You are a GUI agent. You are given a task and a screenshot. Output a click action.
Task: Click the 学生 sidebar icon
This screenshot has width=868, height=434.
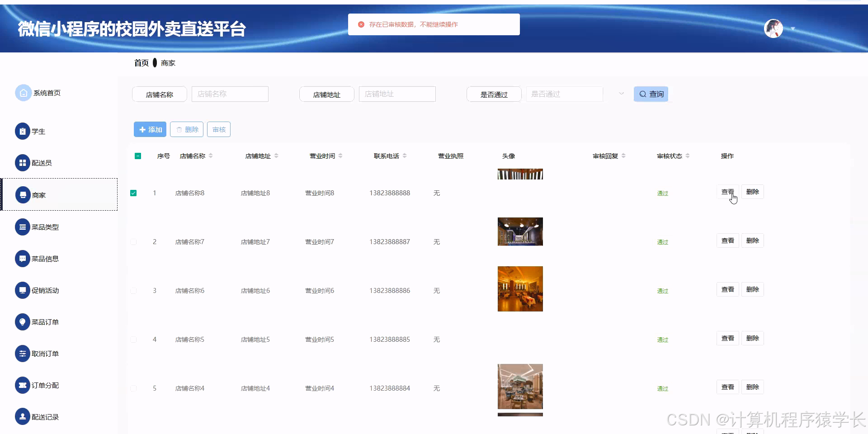click(x=23, y=131)
